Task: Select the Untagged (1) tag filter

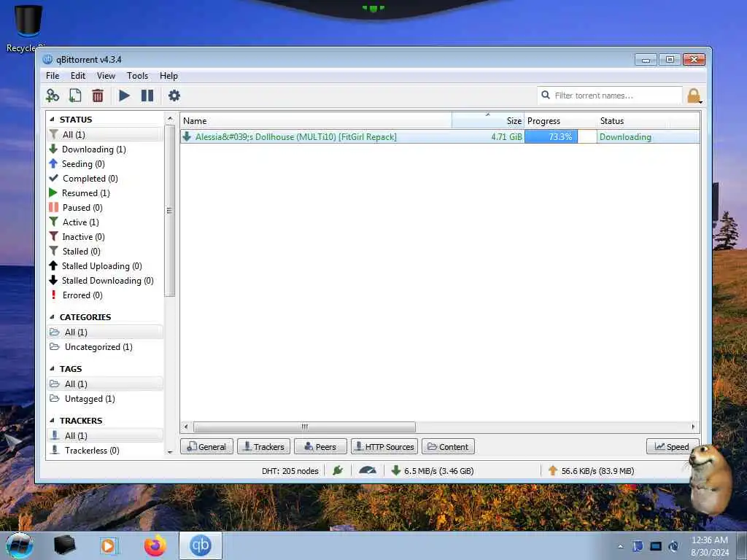Action: click(x=90, y=399)
